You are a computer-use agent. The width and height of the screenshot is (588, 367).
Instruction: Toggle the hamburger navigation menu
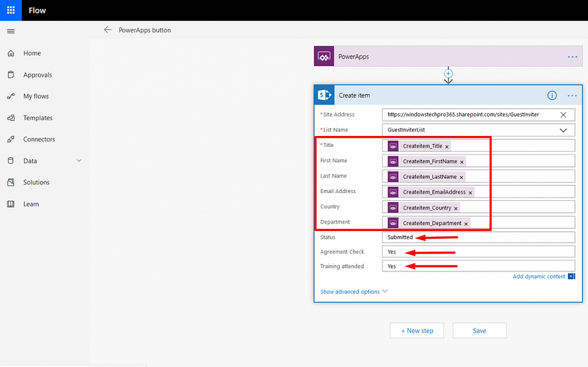coord(11,31)
